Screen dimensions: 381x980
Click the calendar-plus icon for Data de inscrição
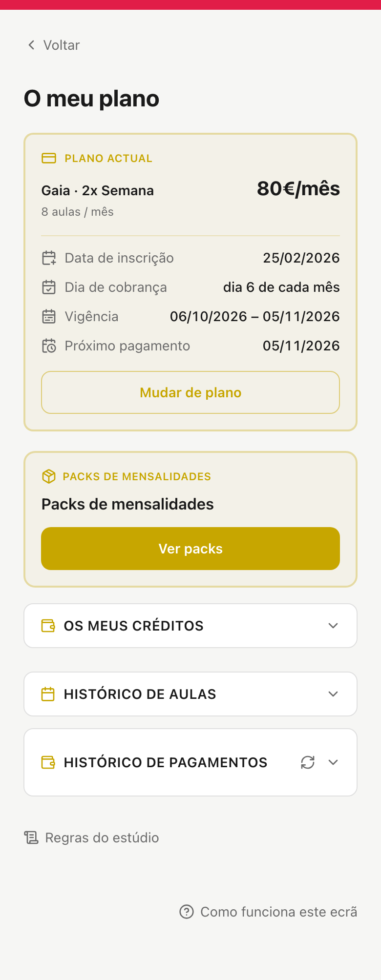point(49,258)
